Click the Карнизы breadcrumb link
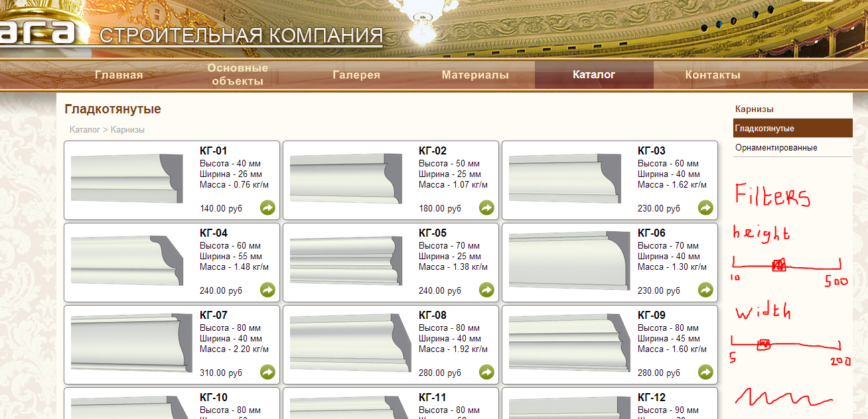The image size is (868, 419). pyautogui.click(x=127, y=130)
